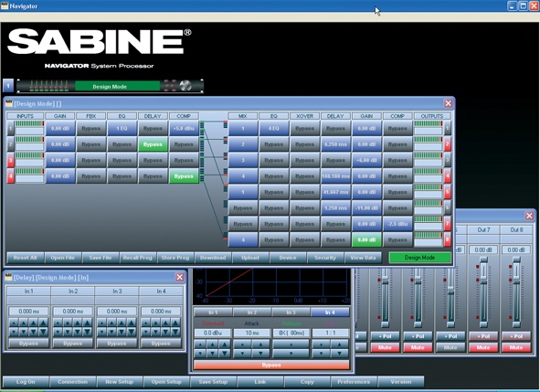Click Recall Prog button

point(138,258)
